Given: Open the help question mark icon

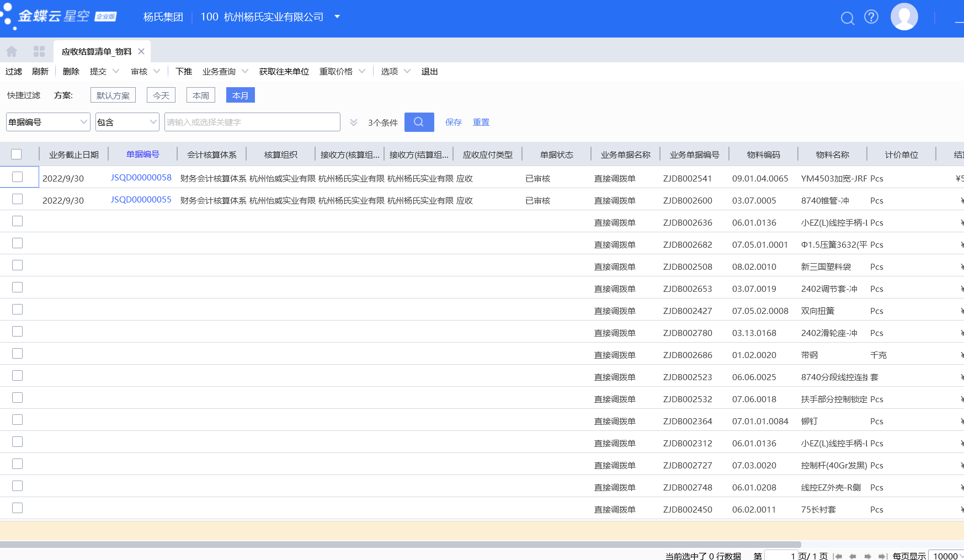Looking at the screenshot, I should tap(871, 17).
